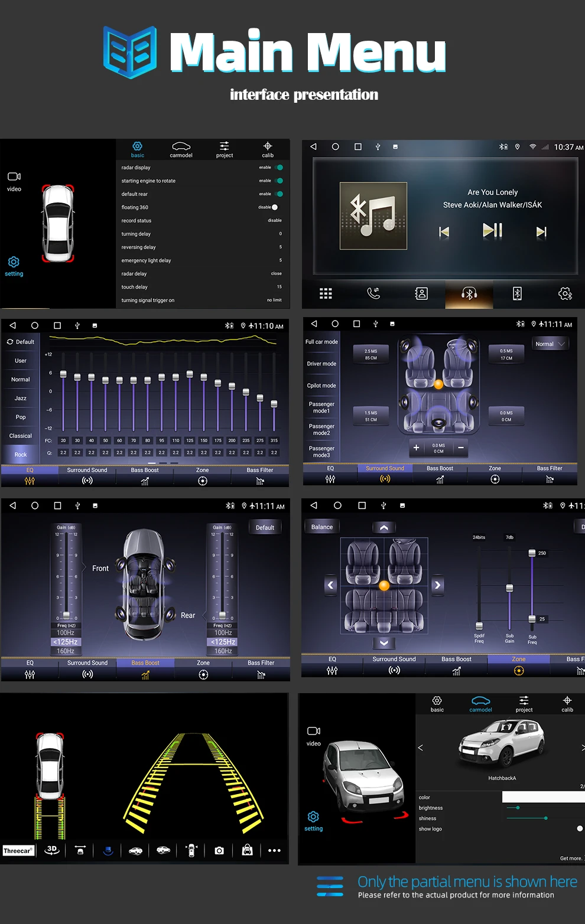Select car top view with side arrows icon
The width and height of the screenshot is (585, 924).
click(191, 850)
